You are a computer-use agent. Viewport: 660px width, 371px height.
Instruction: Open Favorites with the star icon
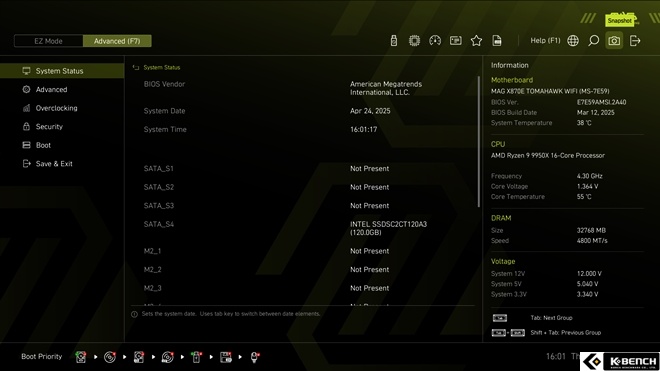click(x=476, y=40)
